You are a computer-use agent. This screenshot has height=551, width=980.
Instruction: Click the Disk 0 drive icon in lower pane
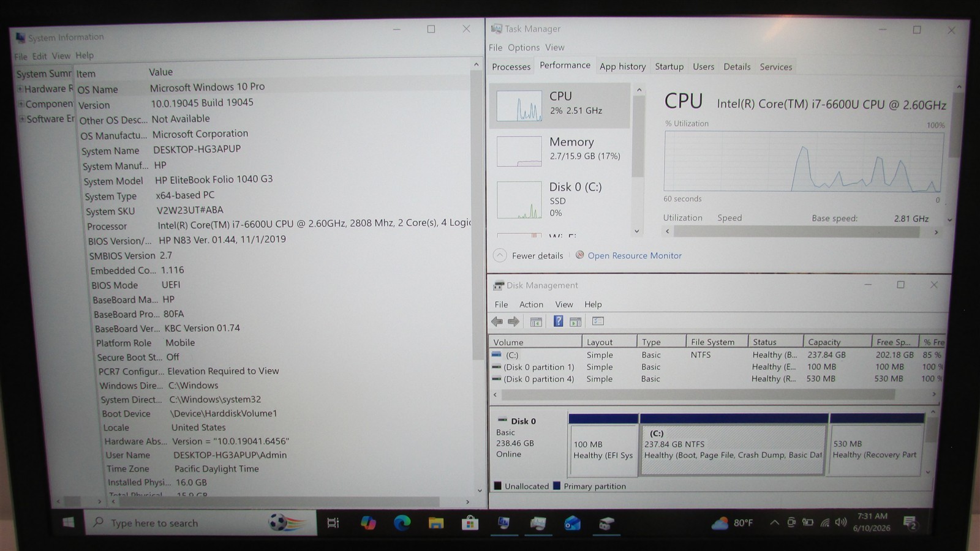point(502,421)
